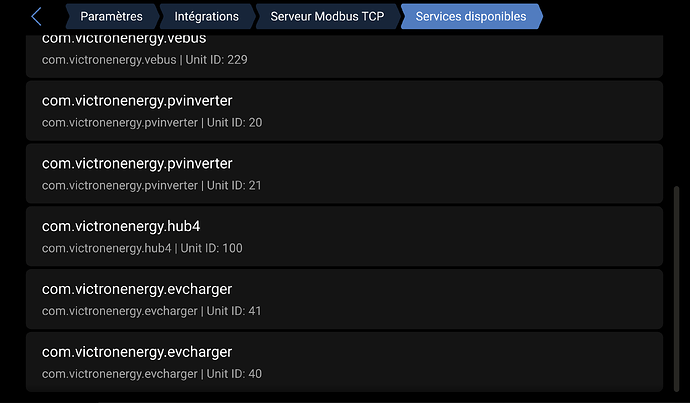Tap the 'Unit ID: 21' subtitle line
Image resolution: width=690 pixels, height=403 pixels.
click(x=234, y=185)
